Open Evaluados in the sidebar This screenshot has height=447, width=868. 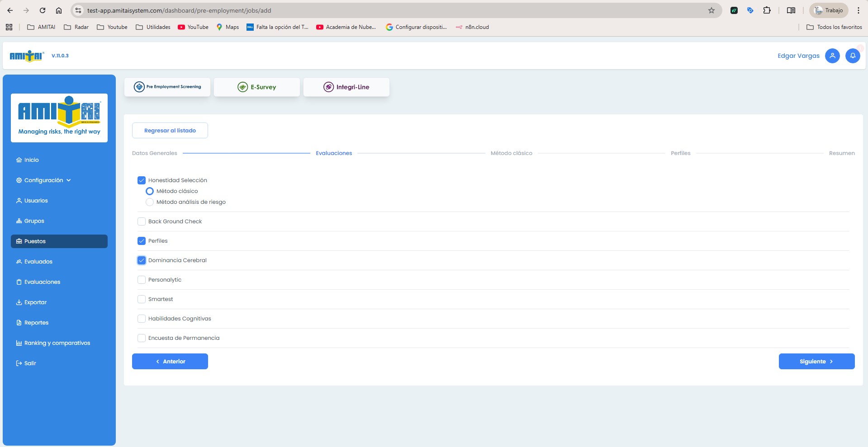38,262
